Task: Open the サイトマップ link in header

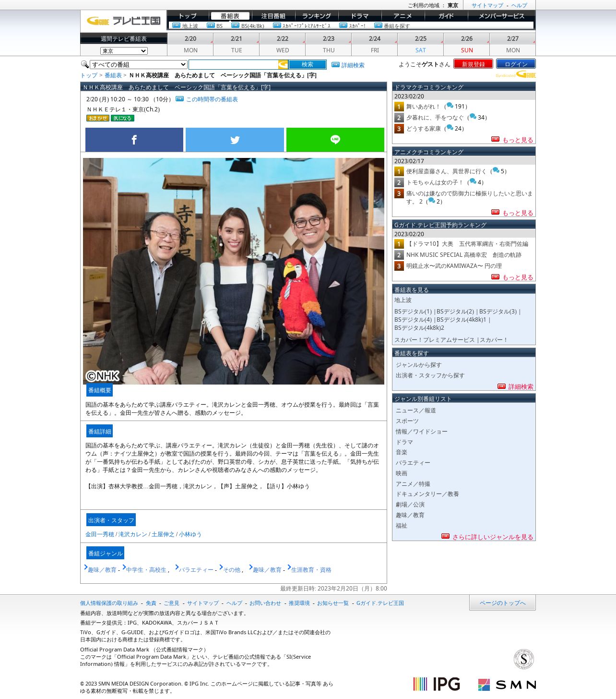Action: coord(487,5)
